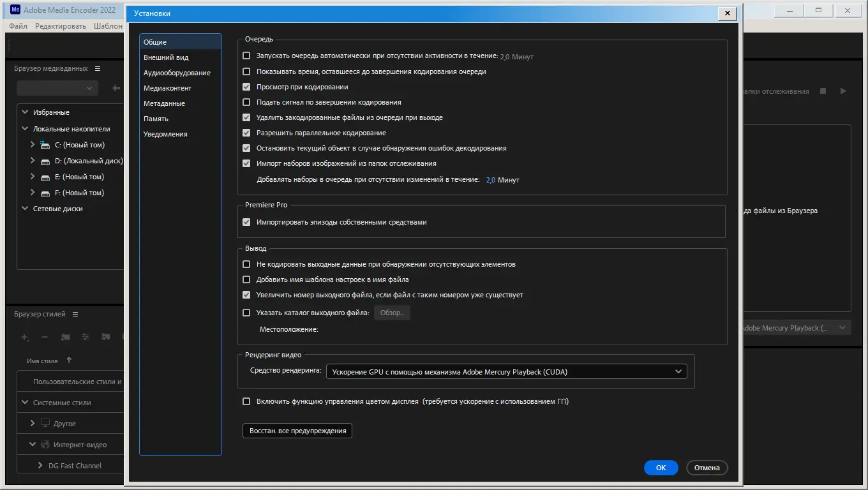Viewport: 868px width, 490px height.
Task: Expand the DG Fast Channel styles
Action: (x=40, y=465)
